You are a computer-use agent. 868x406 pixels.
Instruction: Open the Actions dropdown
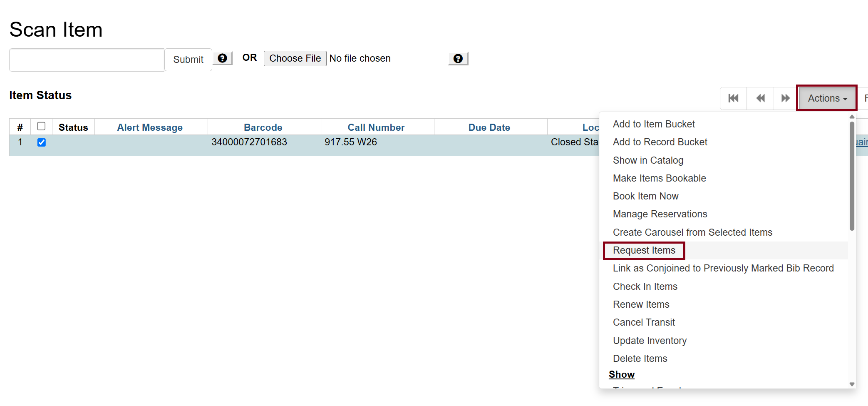tap(826, 98)
